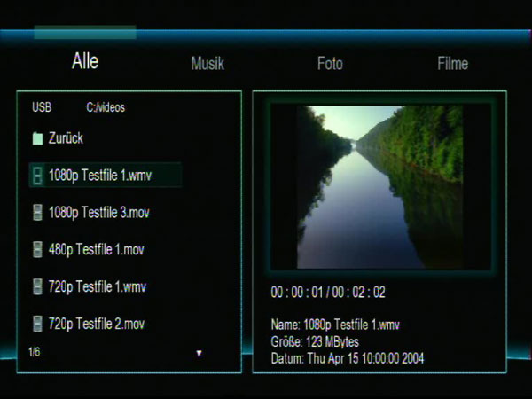Select the Foto tab
Screen dimensions: 532x399
[x=330, y=64]
